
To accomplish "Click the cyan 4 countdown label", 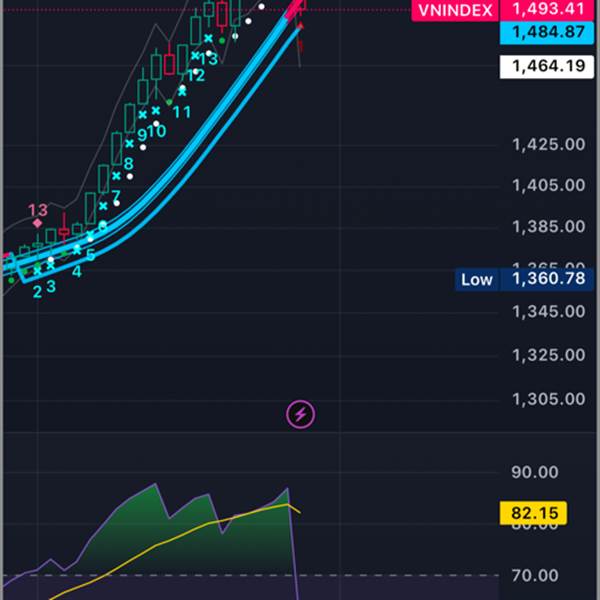I will click(77, 272).
